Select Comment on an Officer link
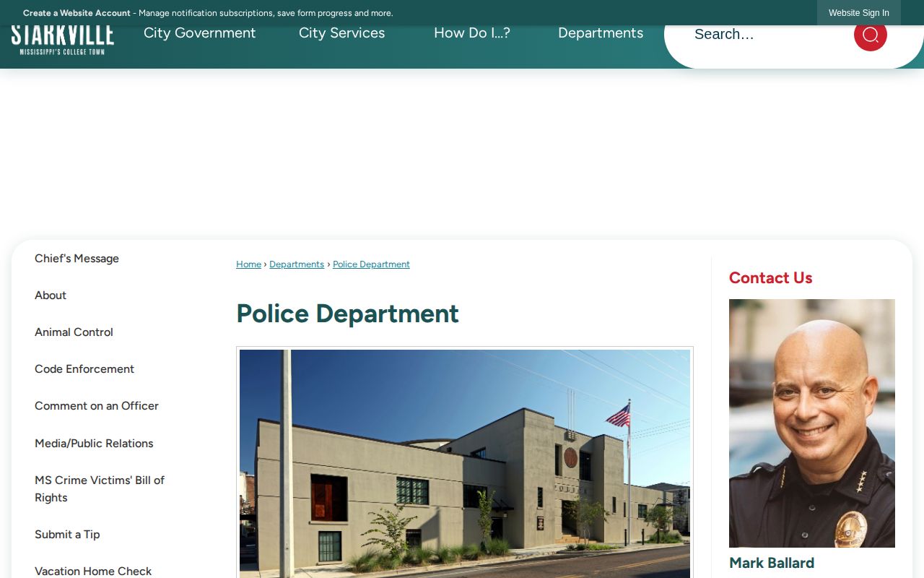 pos(97,406)
